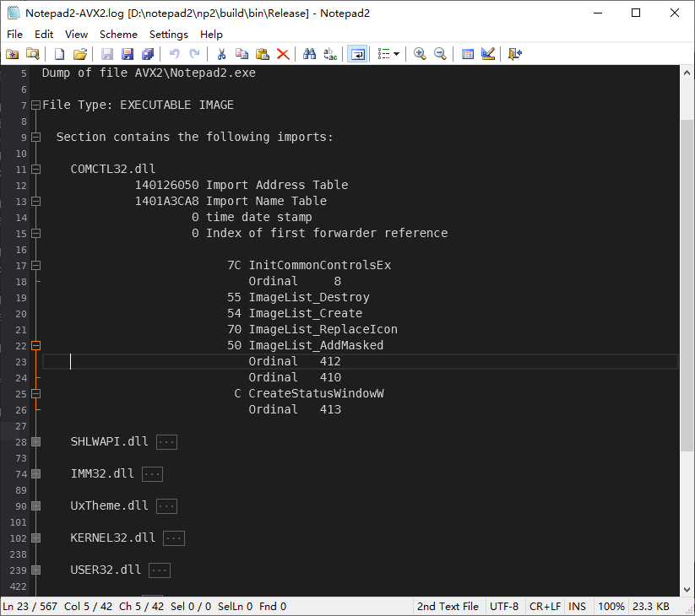The width and height of the screenshot is (695, 616).
Task: Open the line numbering dropdown arrow
Action: [397, 53]
